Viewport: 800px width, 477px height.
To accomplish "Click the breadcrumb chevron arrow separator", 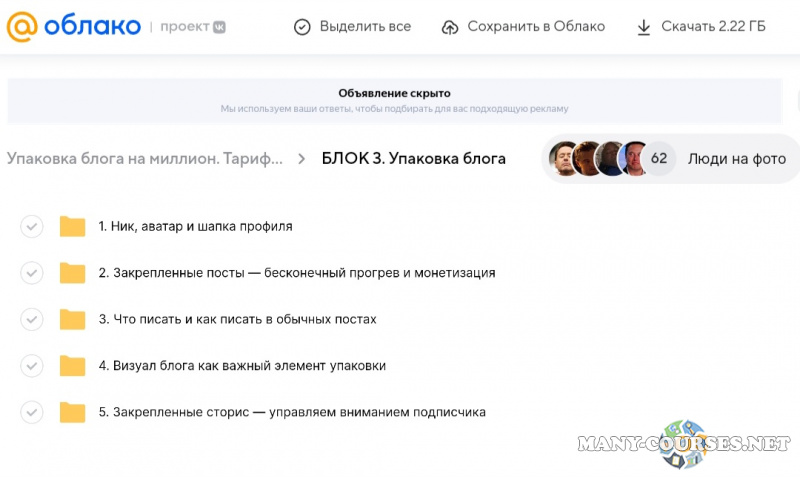I will tap(302, 159).
